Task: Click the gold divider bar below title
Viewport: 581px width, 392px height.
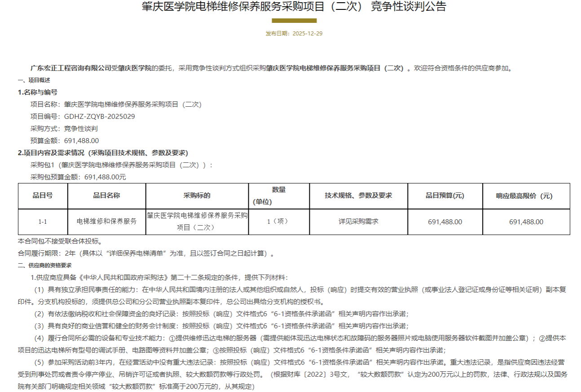Action: click(x=294, y=21)
